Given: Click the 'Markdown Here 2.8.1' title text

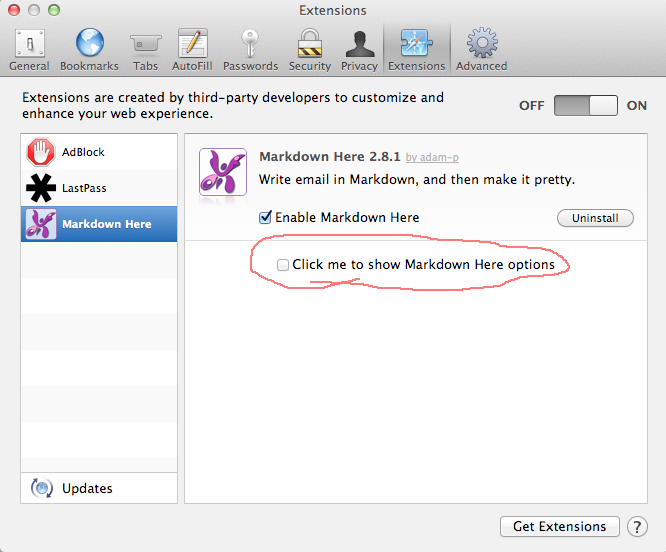Looking at the screenshot, I should (x=330, y=157).
